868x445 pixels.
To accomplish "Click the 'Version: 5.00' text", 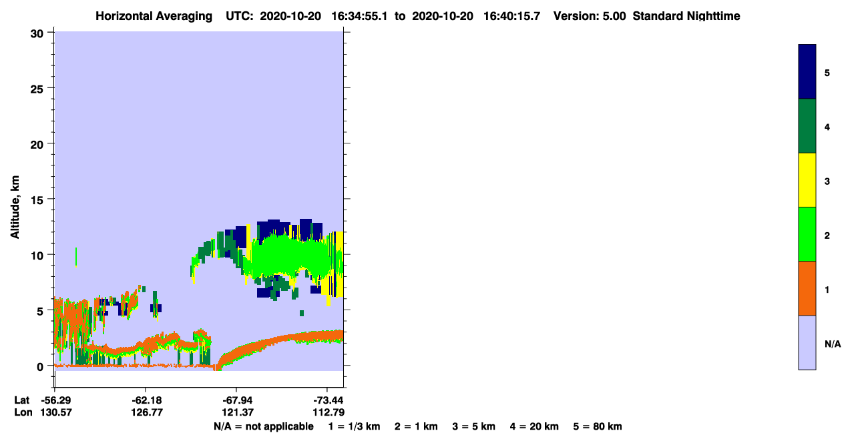I will coord(590,16).
